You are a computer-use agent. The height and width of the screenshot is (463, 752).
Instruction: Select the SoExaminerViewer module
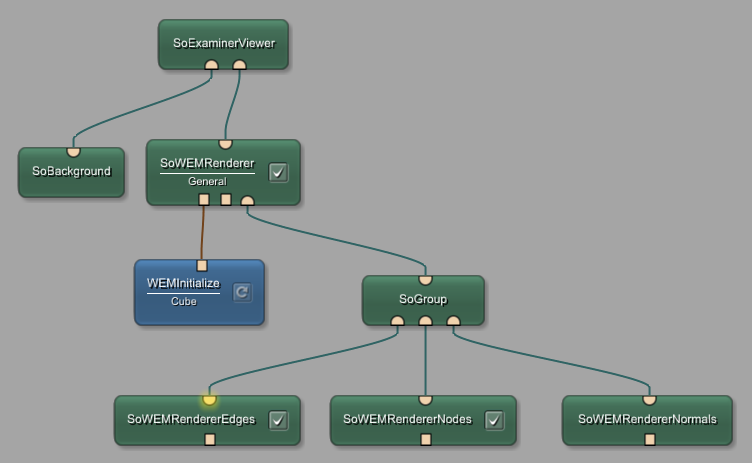(223, 43)
